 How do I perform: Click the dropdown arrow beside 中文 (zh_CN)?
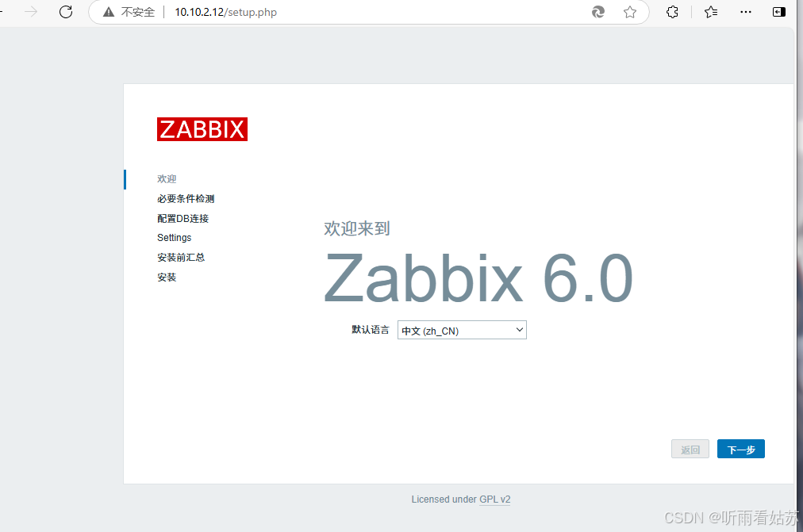(519, 330)
